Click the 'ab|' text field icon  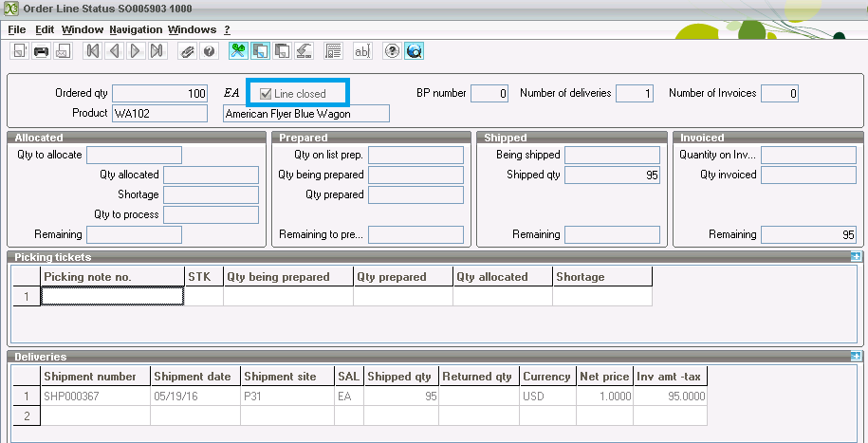coord(362,51)
